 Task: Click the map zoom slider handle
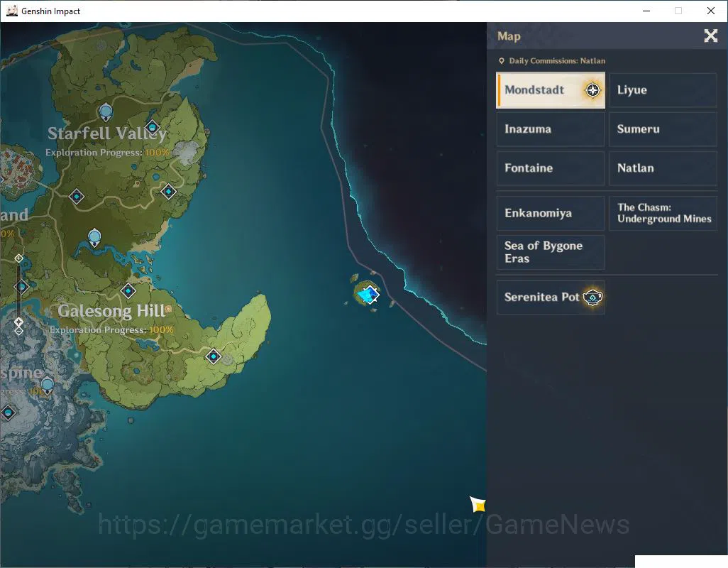18,322
